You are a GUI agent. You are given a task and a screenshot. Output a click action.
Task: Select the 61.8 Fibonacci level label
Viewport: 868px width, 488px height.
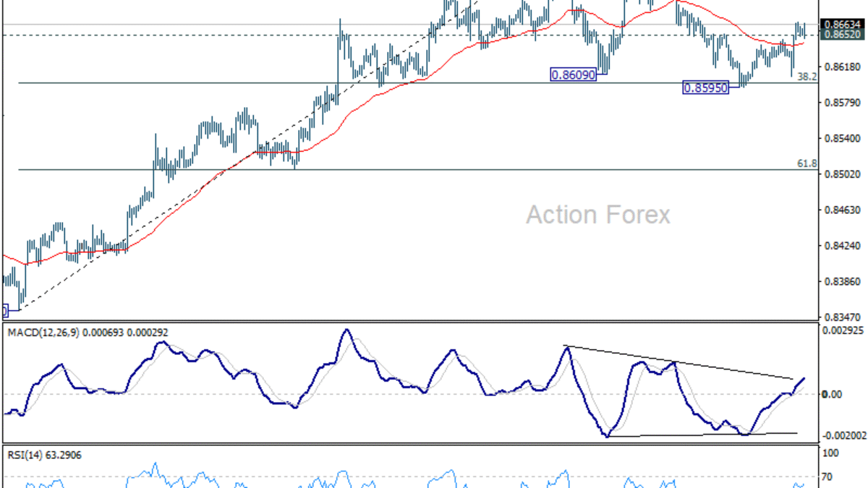807,164
